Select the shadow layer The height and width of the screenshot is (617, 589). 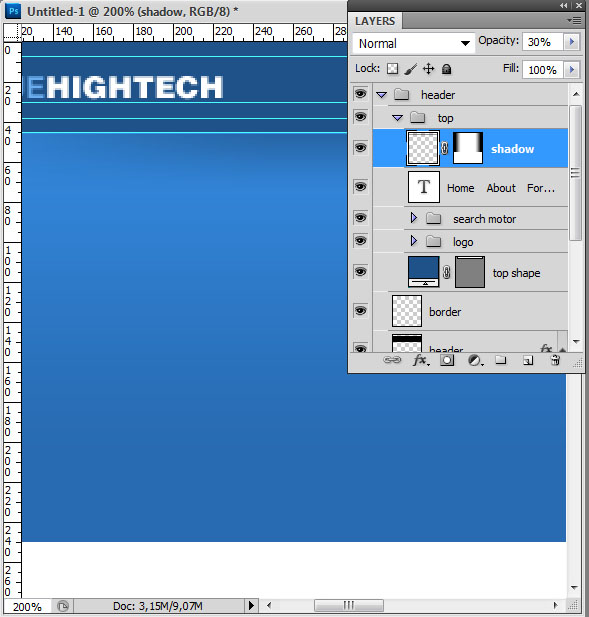click(x=470, y=148)
